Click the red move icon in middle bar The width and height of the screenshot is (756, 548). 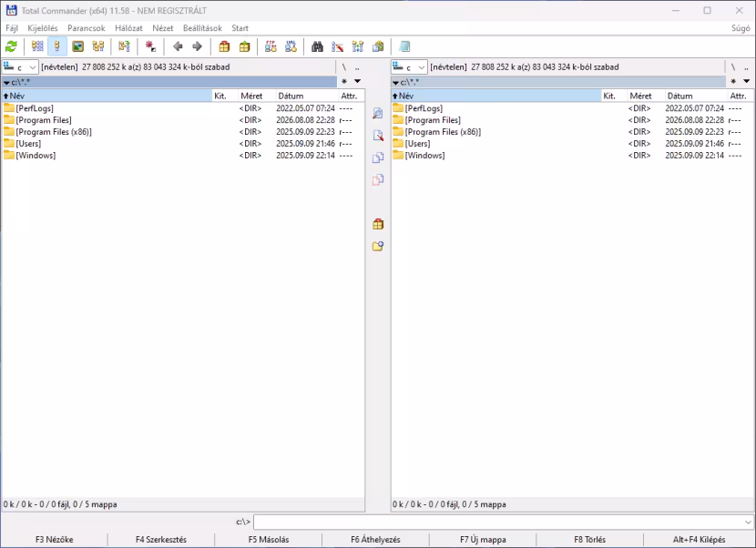(378, 179)
